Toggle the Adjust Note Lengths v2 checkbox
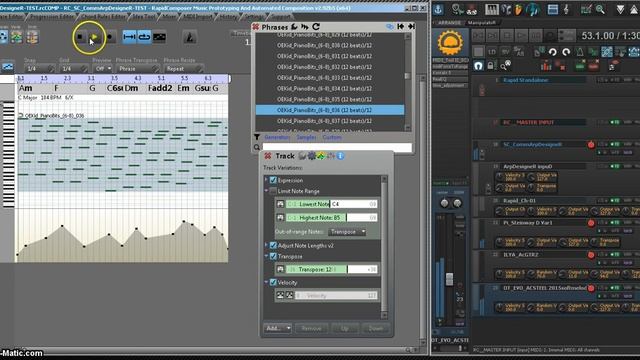Viewport: 640px width, 360px height. (273, 245)
